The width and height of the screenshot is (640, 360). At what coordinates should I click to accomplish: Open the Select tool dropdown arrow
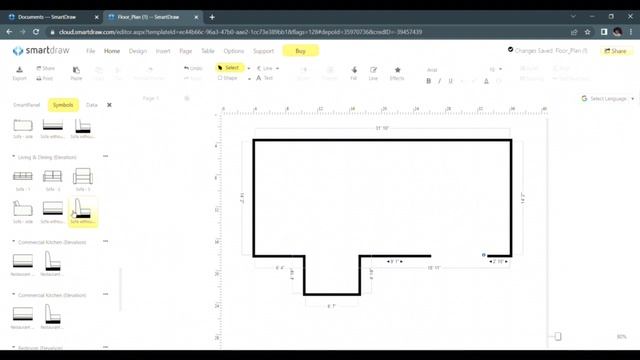(249, 68)
